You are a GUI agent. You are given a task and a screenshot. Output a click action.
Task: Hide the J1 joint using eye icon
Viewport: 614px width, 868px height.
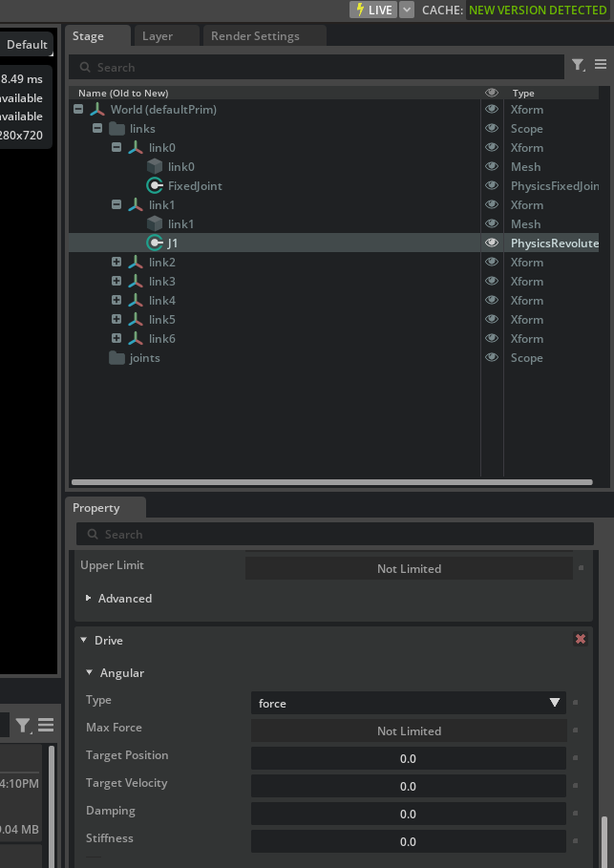(492, 243)
